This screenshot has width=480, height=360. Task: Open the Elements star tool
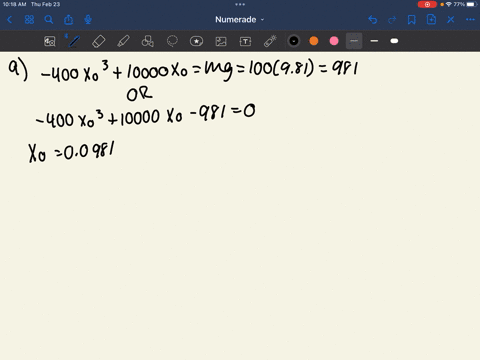[x=196, y=41]
